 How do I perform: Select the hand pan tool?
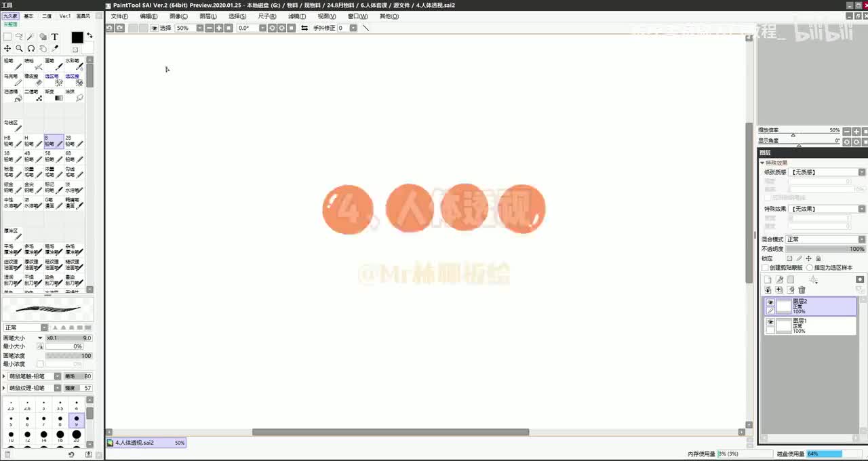pos(43,49)
